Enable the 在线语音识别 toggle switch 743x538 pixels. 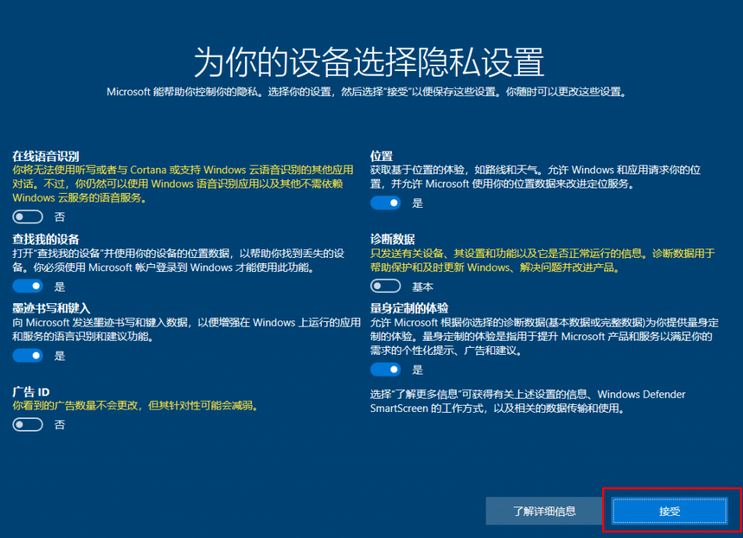click(x=28, y=216)
